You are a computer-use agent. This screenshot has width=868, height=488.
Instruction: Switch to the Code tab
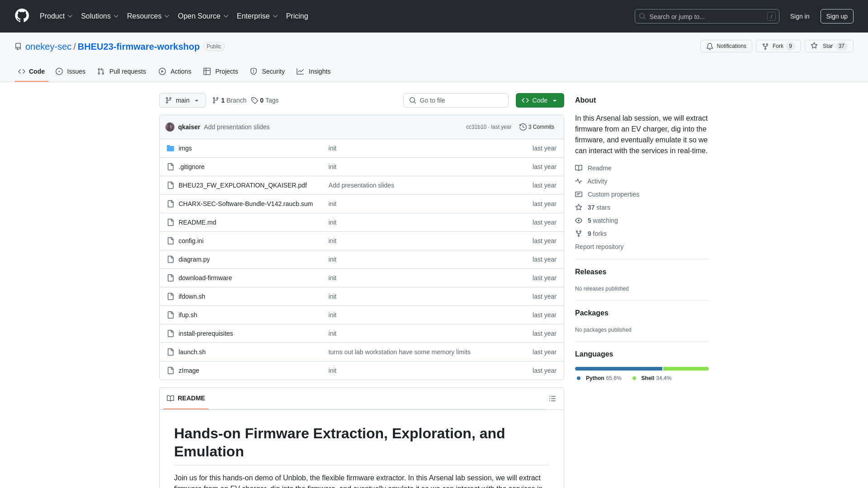tap(32, 71)
